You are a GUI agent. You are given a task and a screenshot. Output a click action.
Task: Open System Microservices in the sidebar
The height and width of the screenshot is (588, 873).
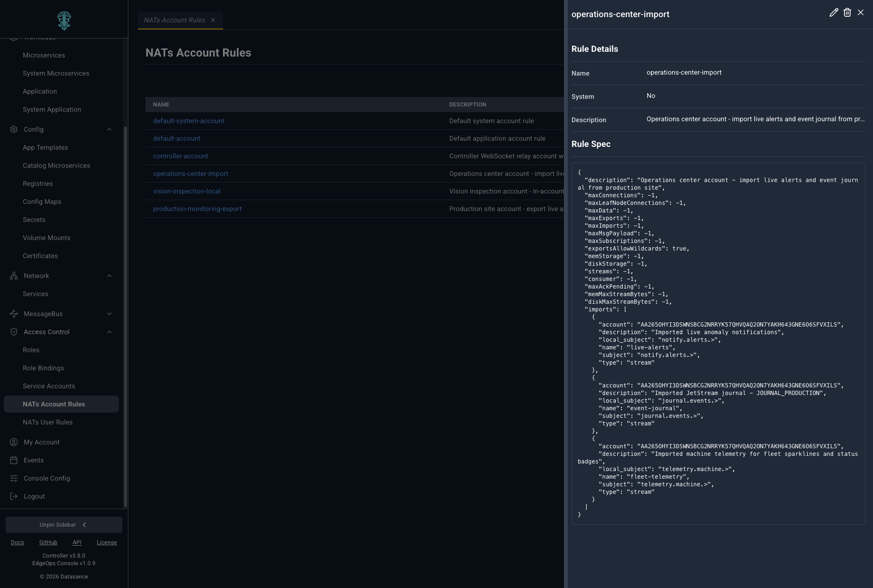(x=56, y=73)
